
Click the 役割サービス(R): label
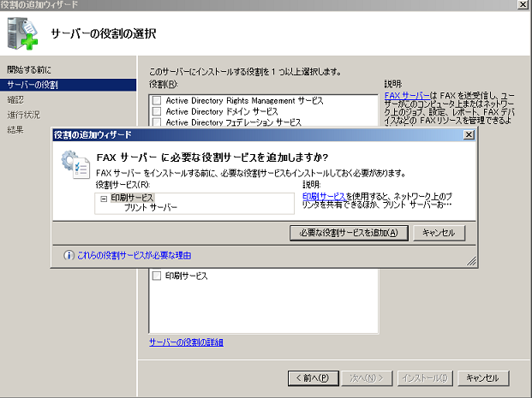point(123,185)
